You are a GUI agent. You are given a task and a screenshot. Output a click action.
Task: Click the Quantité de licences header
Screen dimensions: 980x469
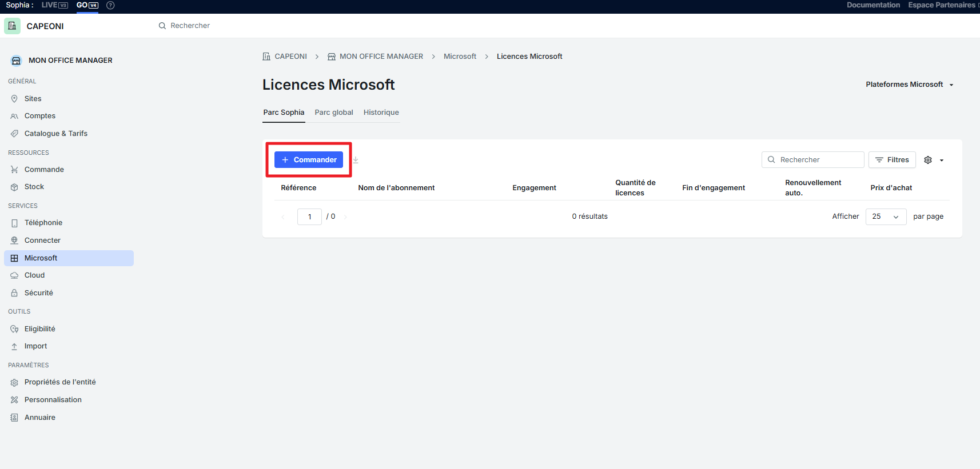click(x=635, y=188)
